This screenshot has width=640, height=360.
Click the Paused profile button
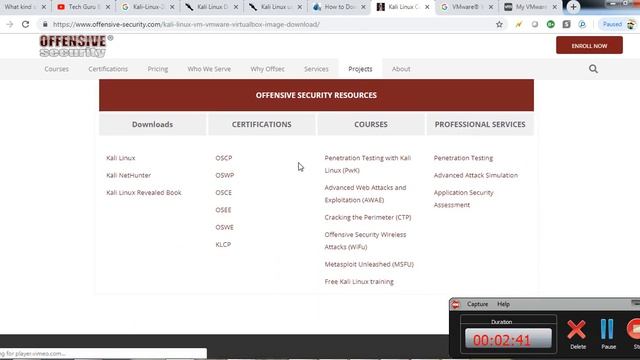(619, 24)
